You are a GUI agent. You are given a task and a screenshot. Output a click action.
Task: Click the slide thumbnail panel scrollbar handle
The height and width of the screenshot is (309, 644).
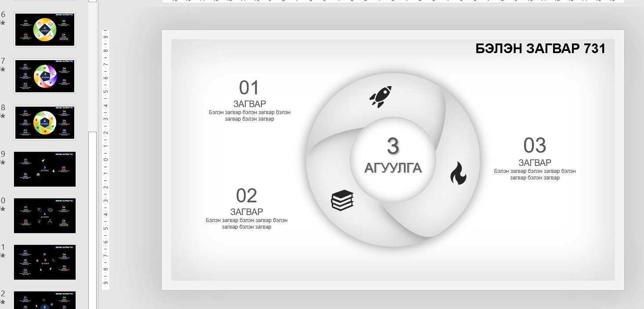coord(92,219)
